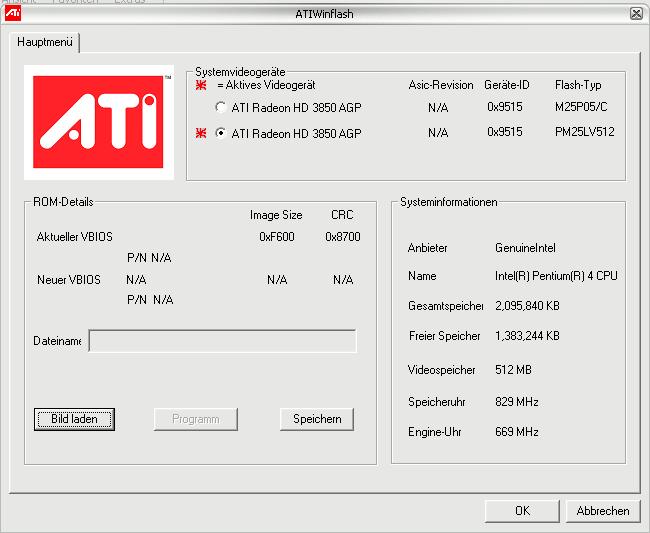Click the red asterisk beside the PM25LV512 device
Image resolution: width=650 pixels, height=533 pixels.
tap(201, 133)
